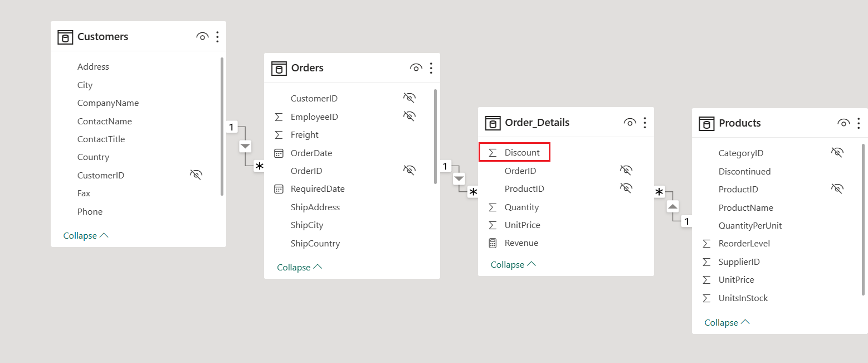Click the calendar icon next to RequiredDate
Viewport: 868px width, 363px height.
(279, 188)
